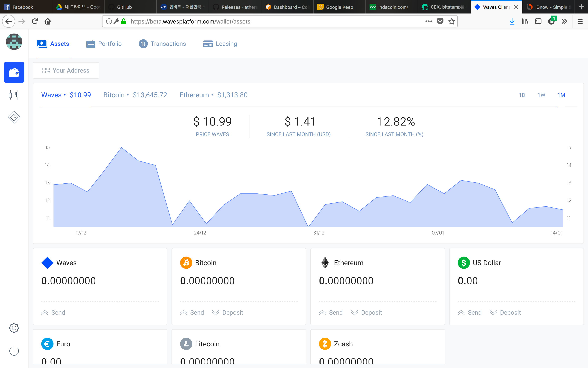Set chart range to 1M

[x=561, y=95]
